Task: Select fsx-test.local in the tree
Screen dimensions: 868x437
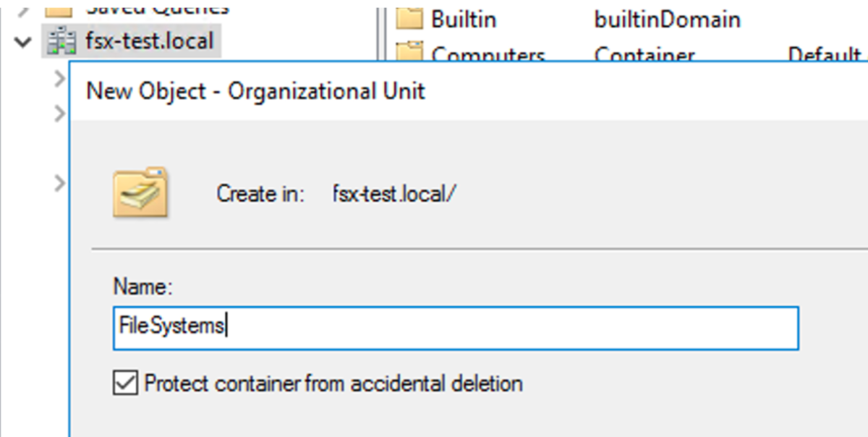Action: pyautogui.click(x=150, y=41)
